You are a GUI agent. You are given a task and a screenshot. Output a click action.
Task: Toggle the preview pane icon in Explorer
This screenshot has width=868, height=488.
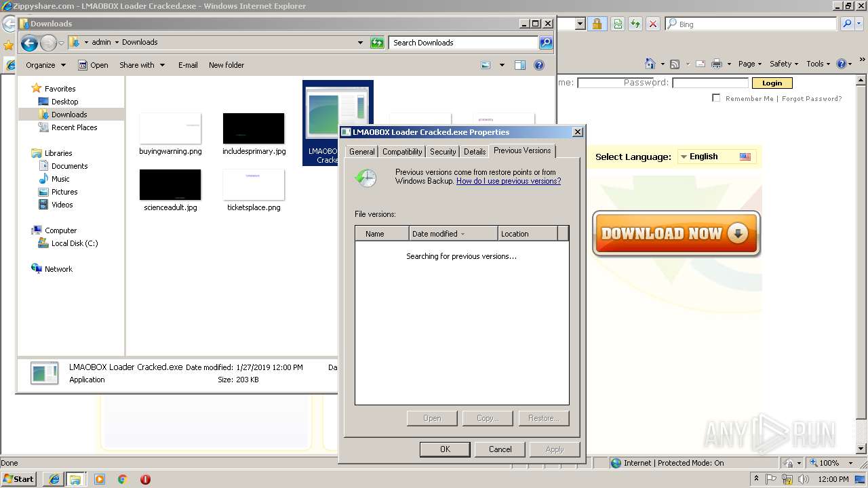point(520,65)
